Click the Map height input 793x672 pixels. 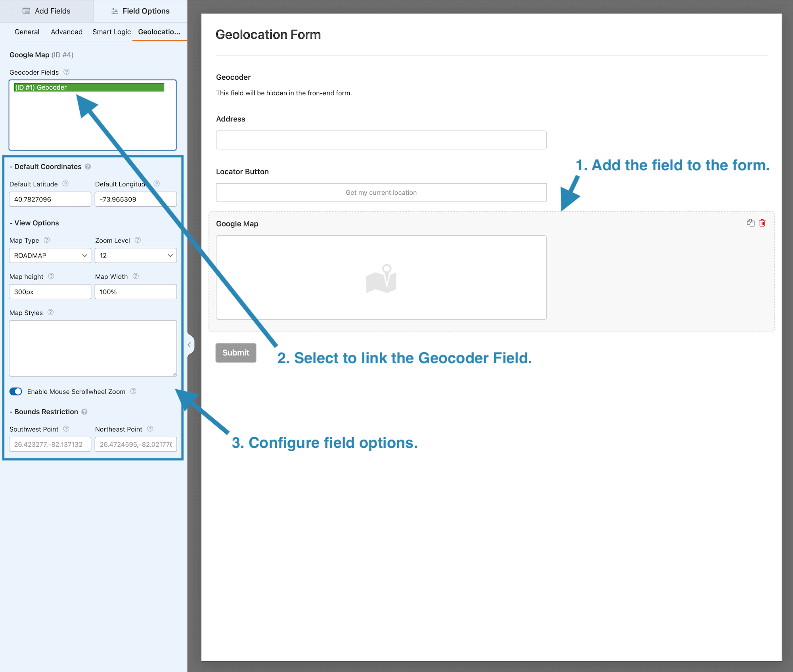click(50, 292)
